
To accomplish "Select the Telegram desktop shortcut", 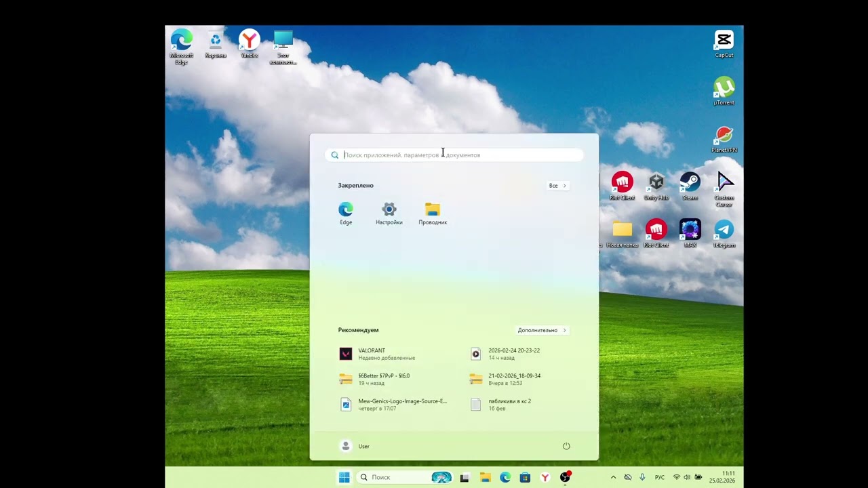I will (724, 234).
